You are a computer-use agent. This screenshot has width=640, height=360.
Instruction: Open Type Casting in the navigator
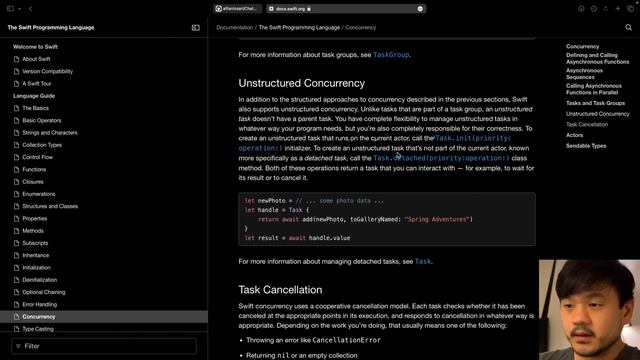tap(38, 329)
